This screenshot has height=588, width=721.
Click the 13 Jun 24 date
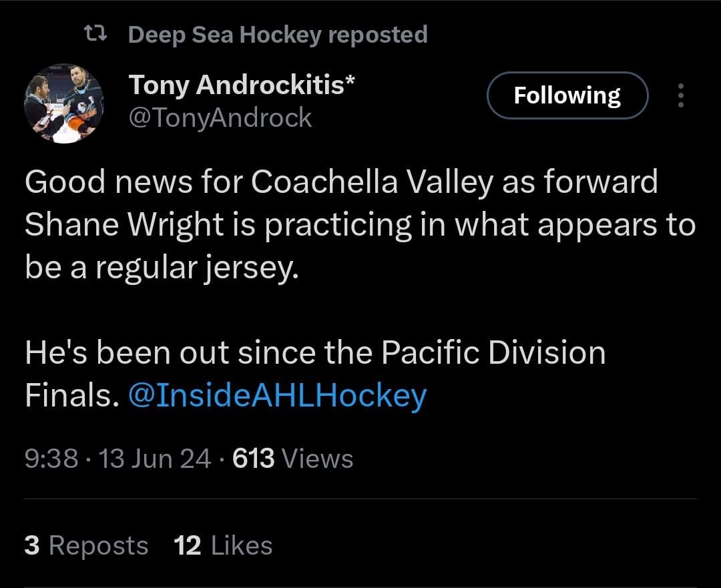click(x=154, y=459)
